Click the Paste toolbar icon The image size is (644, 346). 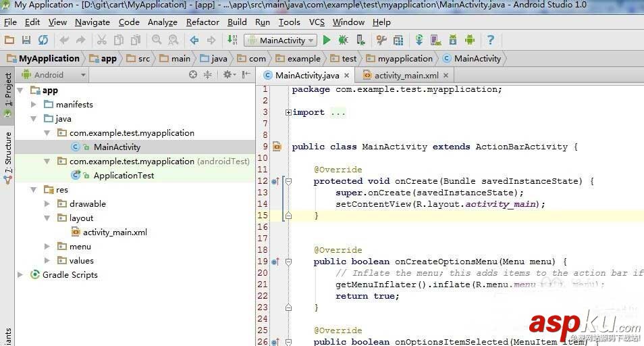(x=136, y=40)
